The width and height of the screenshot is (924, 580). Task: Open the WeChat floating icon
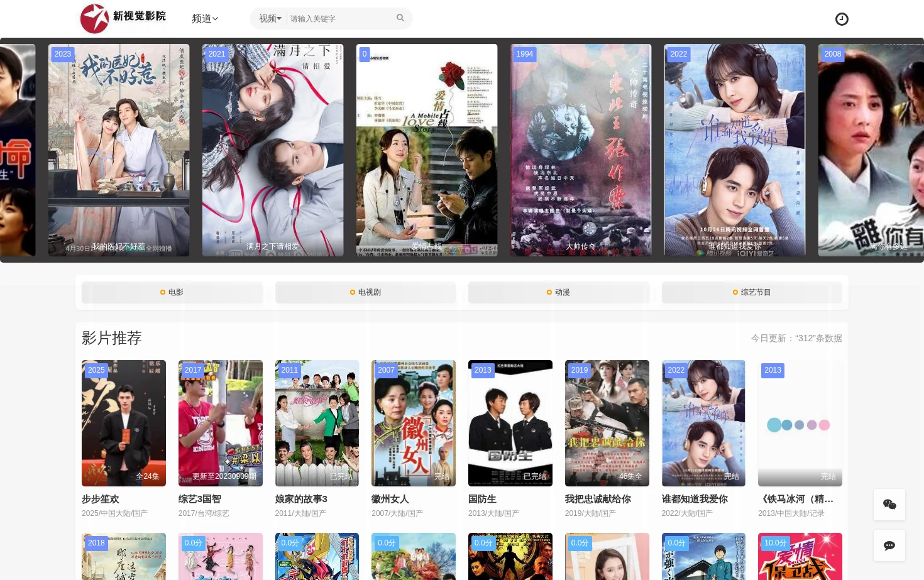(889, 505)
